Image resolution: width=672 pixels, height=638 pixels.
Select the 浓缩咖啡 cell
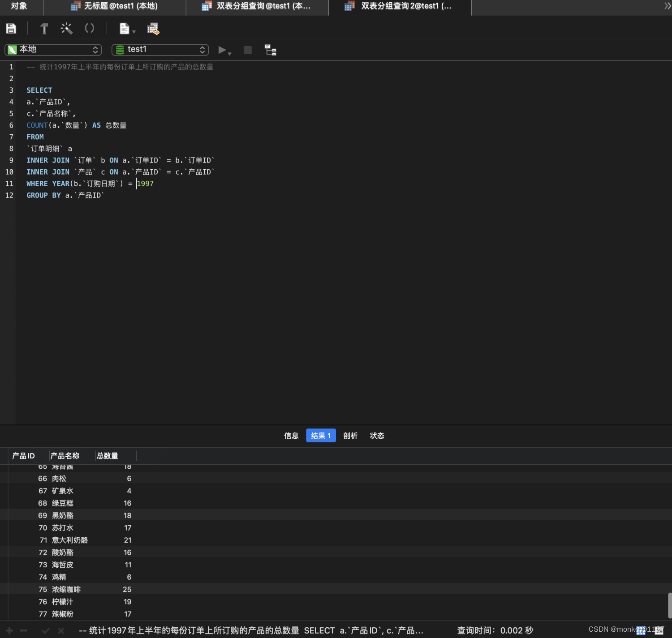[x=66, y=590]
